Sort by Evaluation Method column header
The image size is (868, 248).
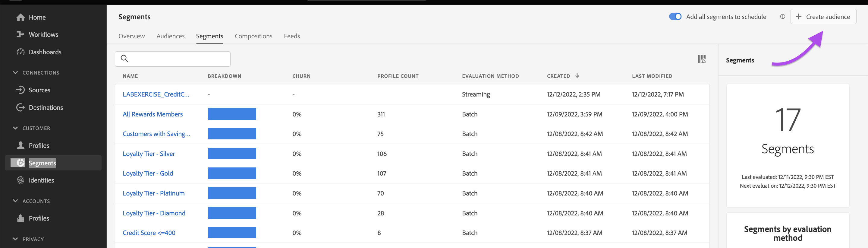490,76
